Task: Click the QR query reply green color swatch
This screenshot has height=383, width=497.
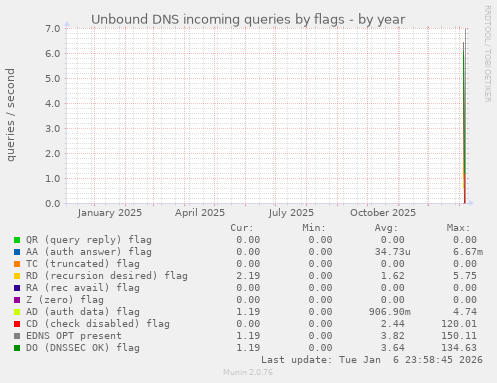Action: (x=17, y=240)
